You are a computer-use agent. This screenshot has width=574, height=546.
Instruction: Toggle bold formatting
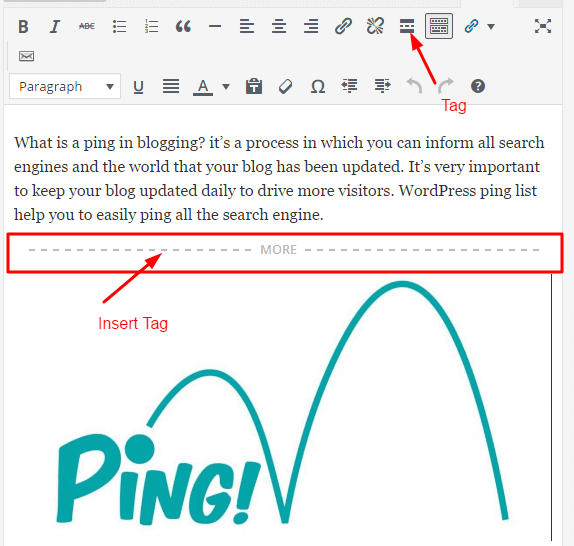coord(23,26)
